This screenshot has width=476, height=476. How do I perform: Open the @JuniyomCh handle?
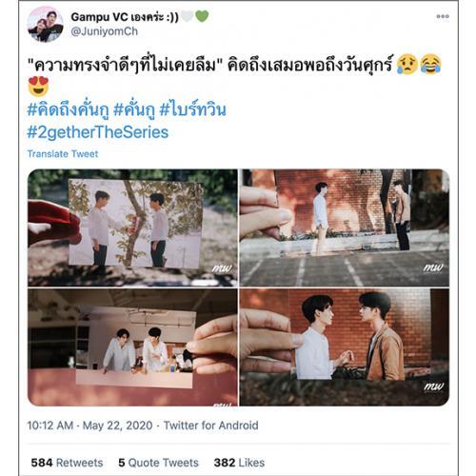click(x=105, y=31)
